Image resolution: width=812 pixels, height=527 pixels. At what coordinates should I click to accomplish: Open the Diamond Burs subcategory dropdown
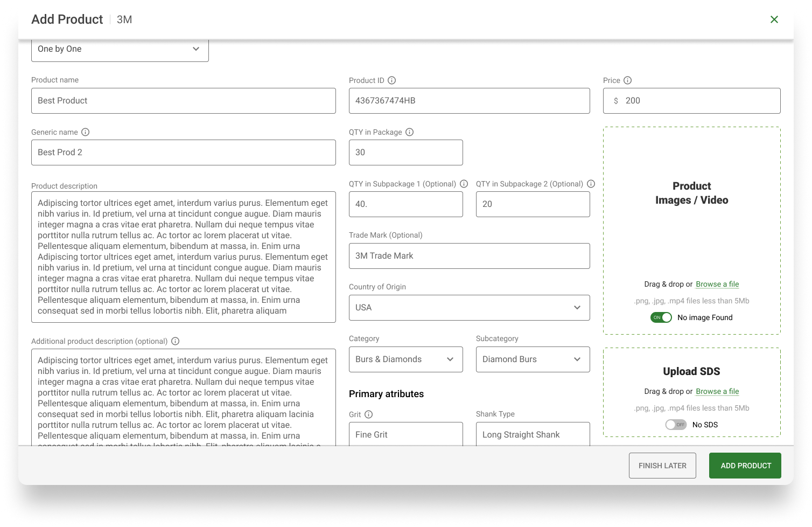(x=533, y=359)
